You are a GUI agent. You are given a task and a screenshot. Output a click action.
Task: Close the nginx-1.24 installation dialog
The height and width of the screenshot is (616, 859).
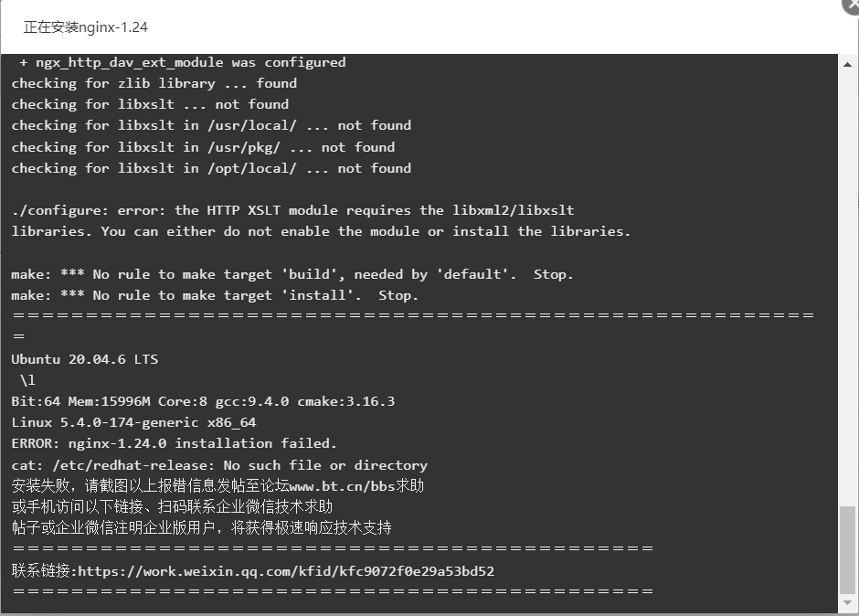[x=852, y=5]
